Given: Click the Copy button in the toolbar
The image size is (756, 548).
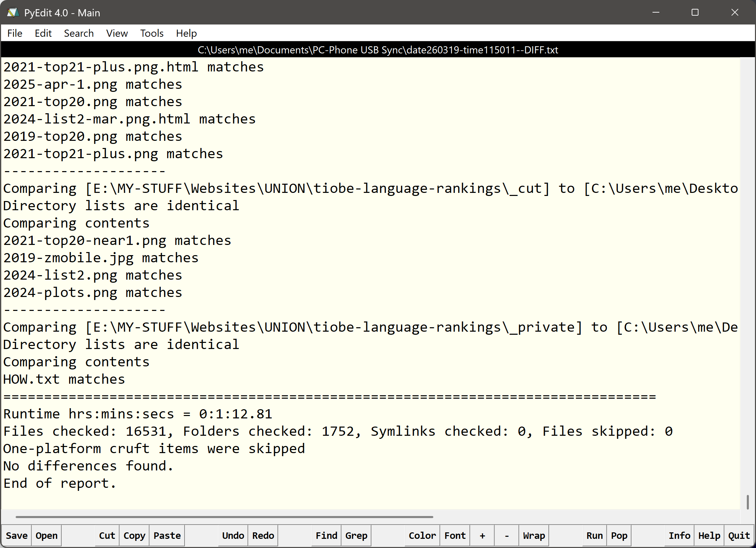Looking at the screenshot, I should 134,535.
